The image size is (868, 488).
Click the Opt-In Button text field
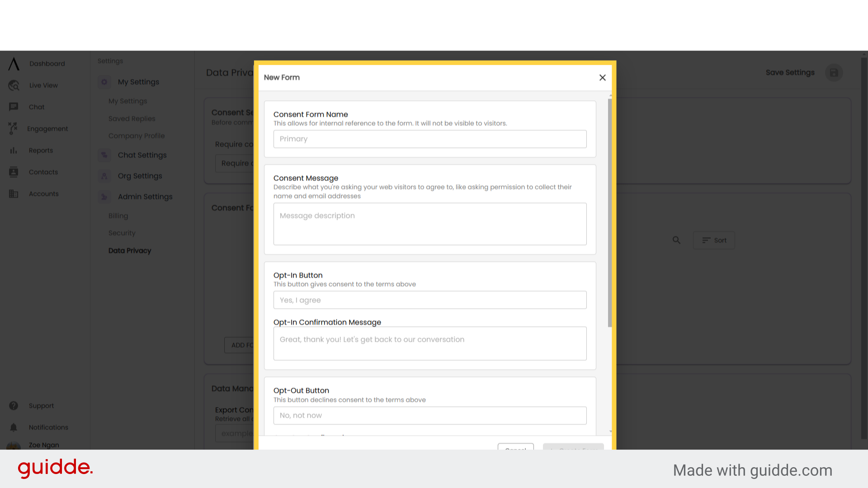(430, 300)
